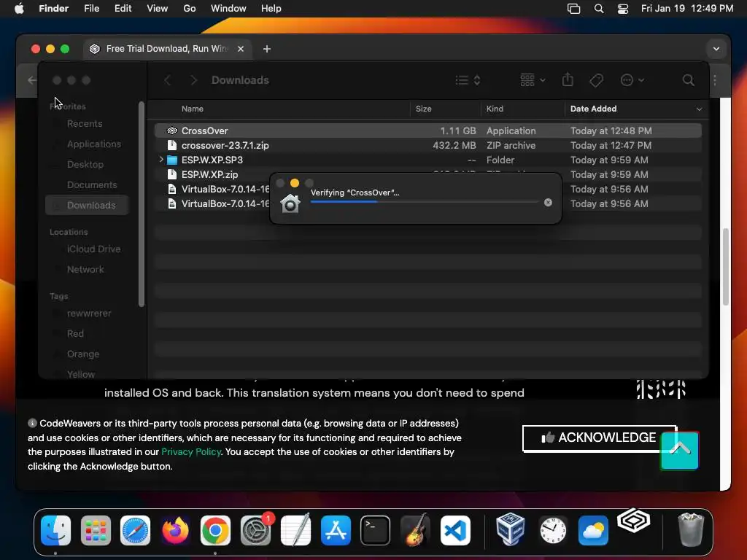Open Control Center in menu bar
This screenshot has width=747, height=560.
click(623, 9)
